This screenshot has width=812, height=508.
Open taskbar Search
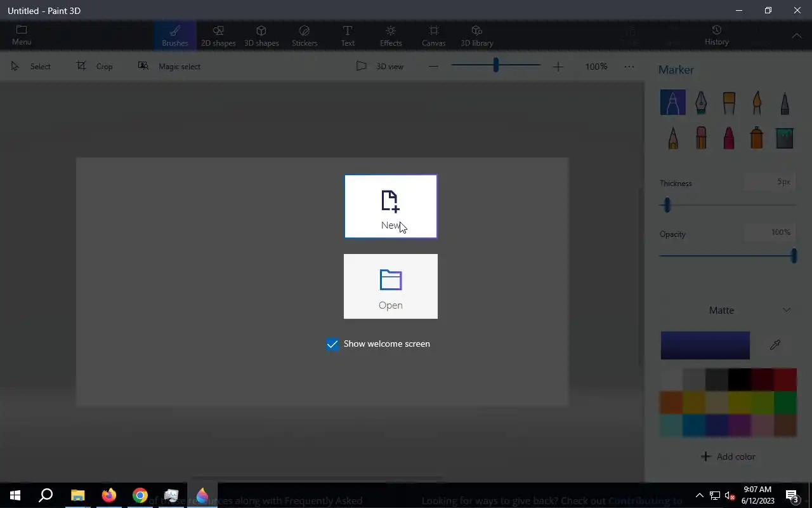pyautogui.click(x=46, y=495)
